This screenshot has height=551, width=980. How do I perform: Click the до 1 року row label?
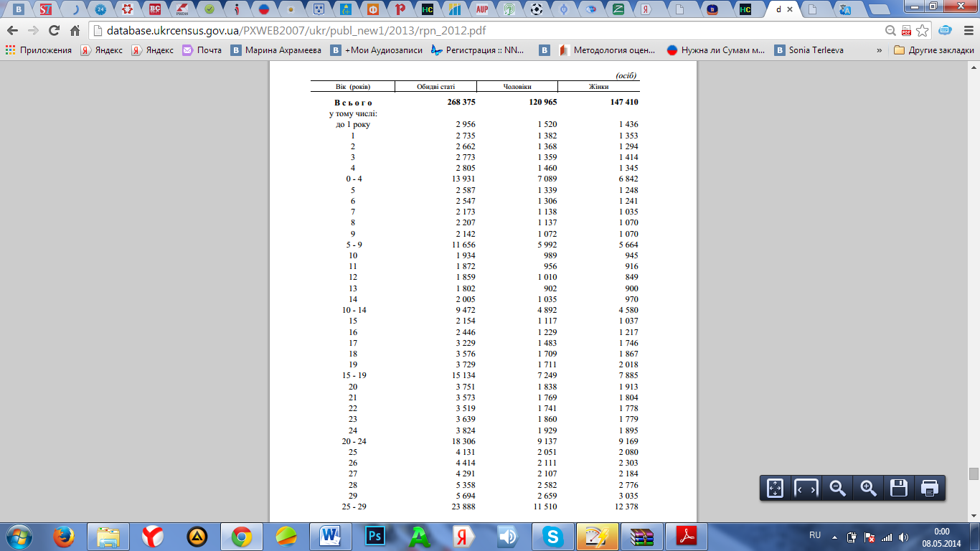353,125
